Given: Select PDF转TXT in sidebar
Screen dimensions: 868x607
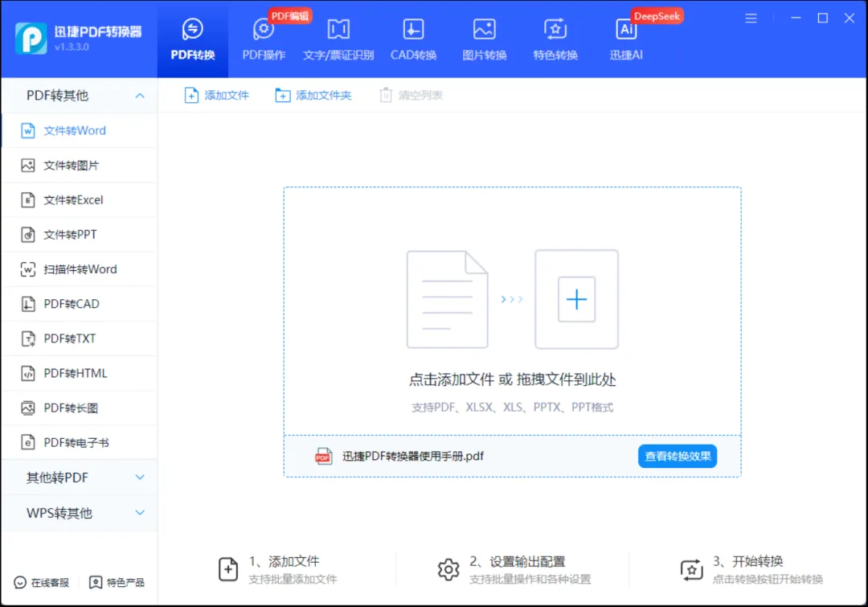Looking at the screenshot, I should pyautogui.click(x=80, y=338).
